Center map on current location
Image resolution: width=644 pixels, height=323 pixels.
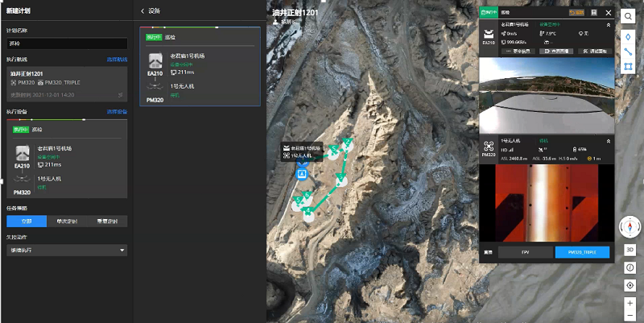pos(630,285)
